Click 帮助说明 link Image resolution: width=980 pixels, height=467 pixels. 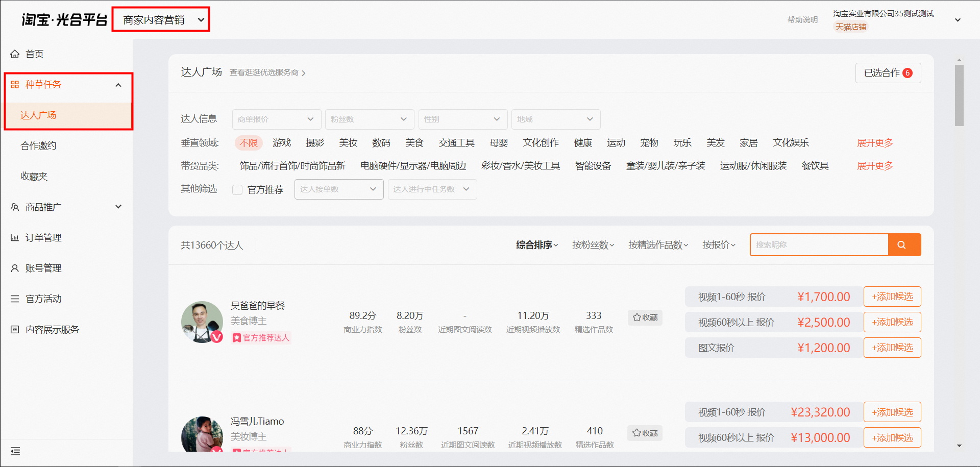click(802, 20)
